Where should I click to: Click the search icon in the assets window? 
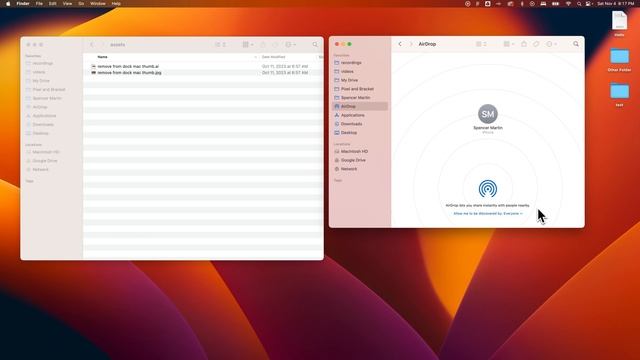315,44
